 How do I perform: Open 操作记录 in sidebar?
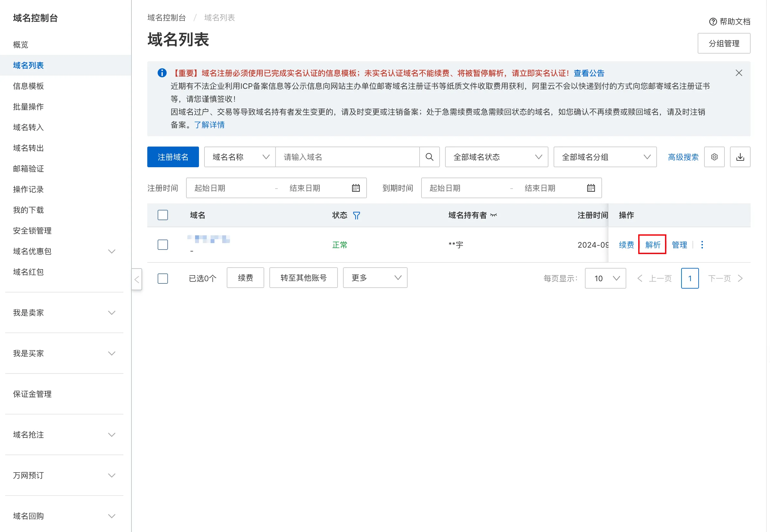coord(28,189)
